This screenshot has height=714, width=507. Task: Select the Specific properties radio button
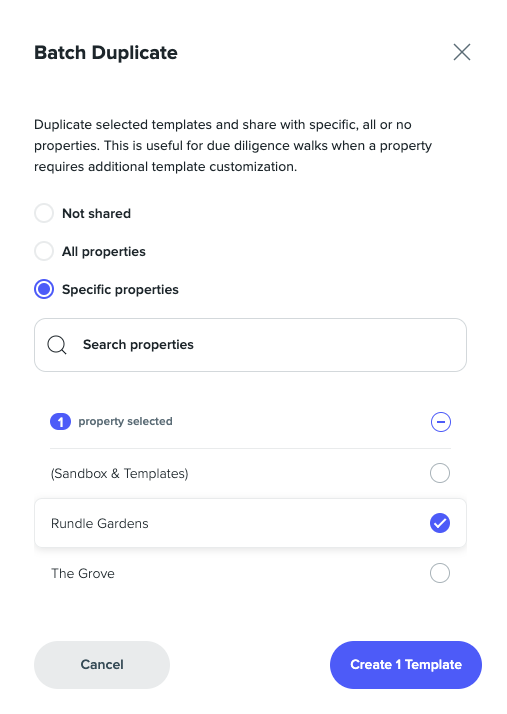click(44, 289)
